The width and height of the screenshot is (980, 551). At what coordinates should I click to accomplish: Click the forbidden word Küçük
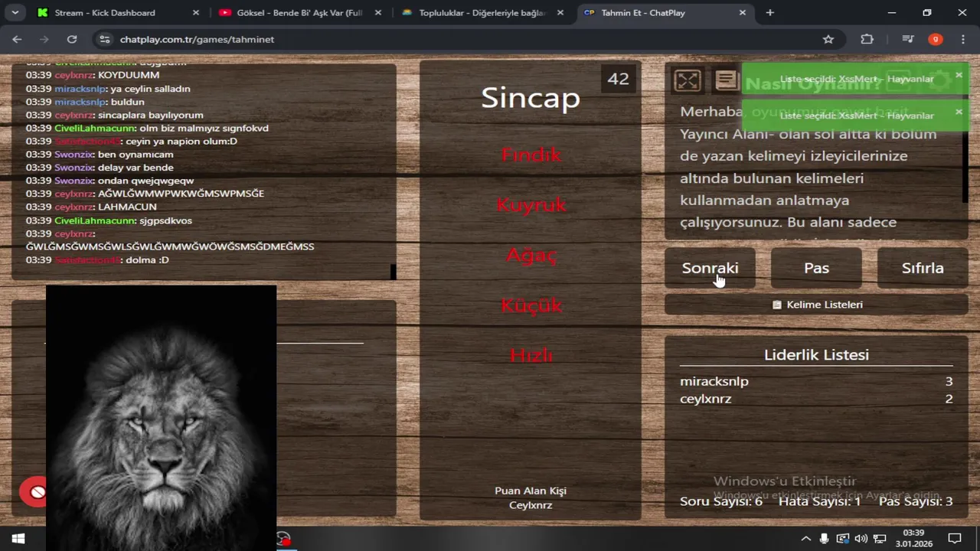(531, 305)
